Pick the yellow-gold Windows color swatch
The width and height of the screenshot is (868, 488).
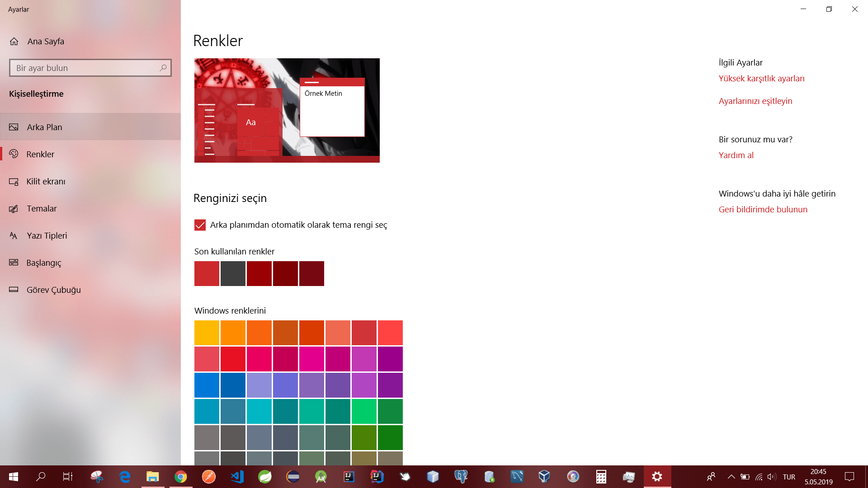click(207, 333)
